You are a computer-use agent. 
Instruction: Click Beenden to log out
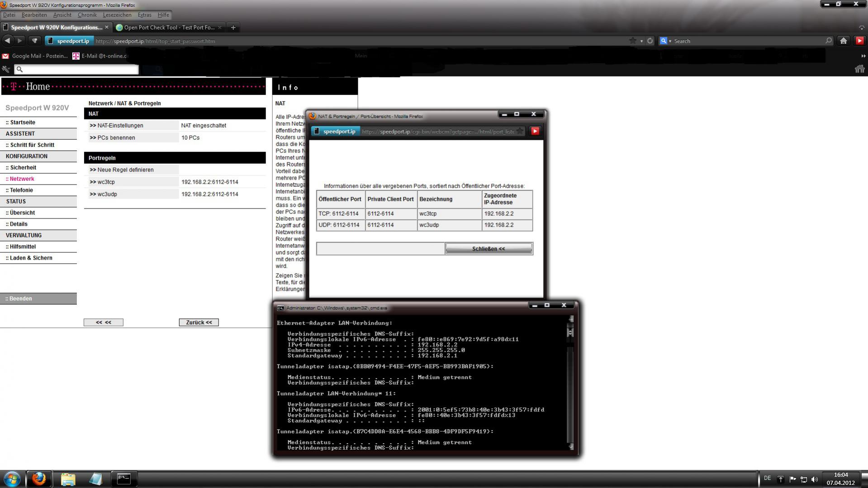pos(38,299)
